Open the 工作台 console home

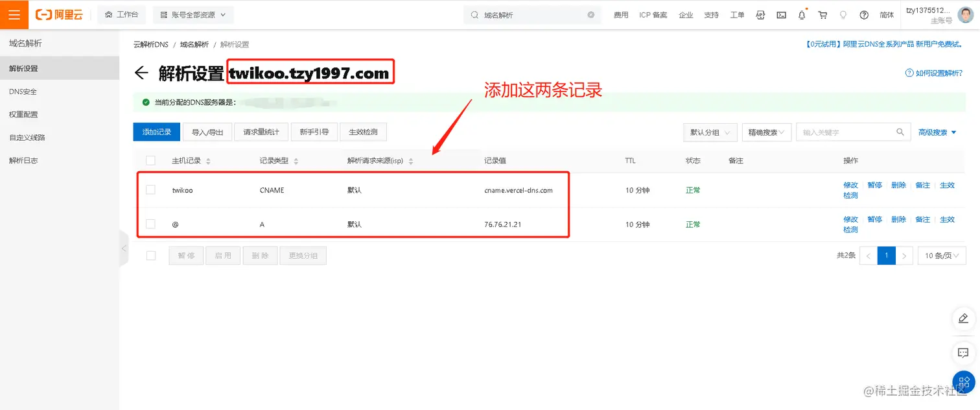coord(121,14)
